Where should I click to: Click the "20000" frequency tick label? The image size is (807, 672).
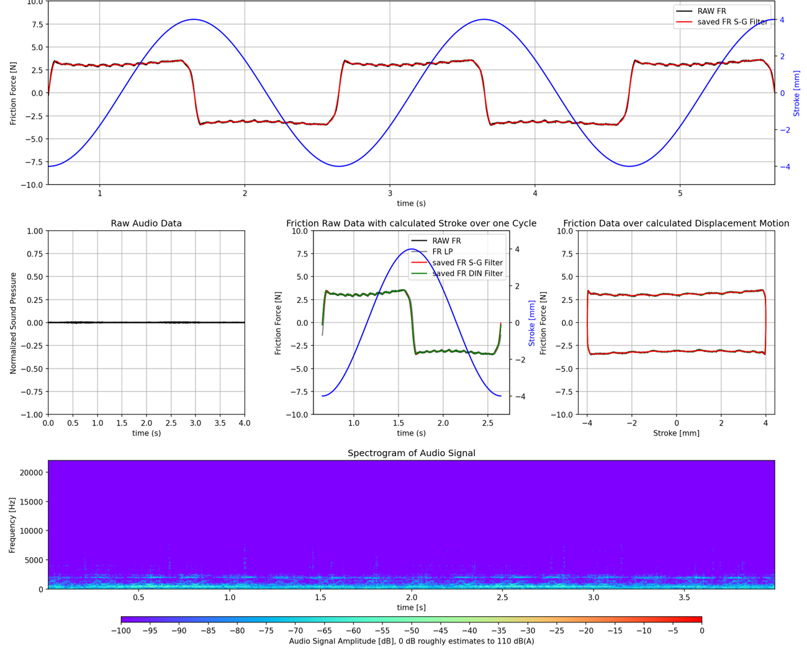[x=32, y=472]
